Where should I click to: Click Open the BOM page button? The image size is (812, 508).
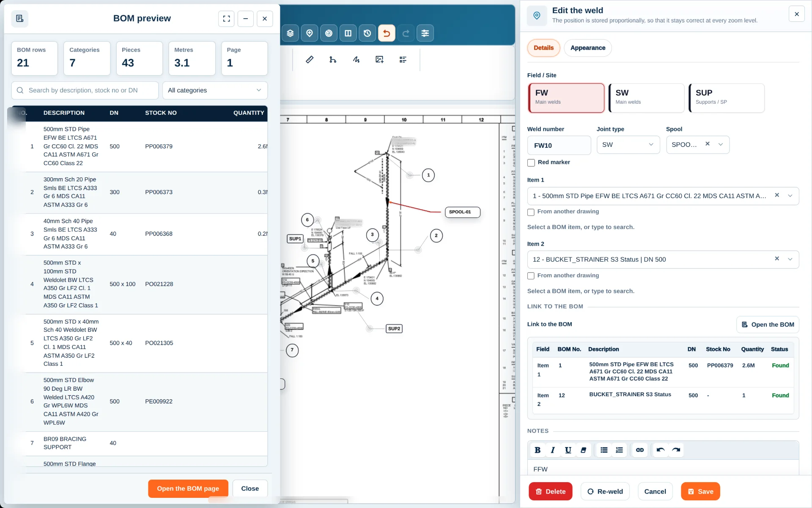pyautogui.click(x=188, y=489)
